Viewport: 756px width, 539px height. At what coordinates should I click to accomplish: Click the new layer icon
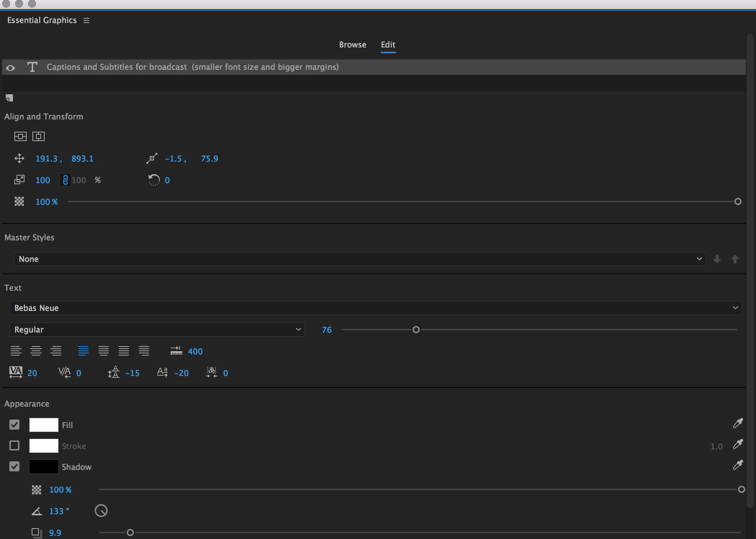(9, 98)
